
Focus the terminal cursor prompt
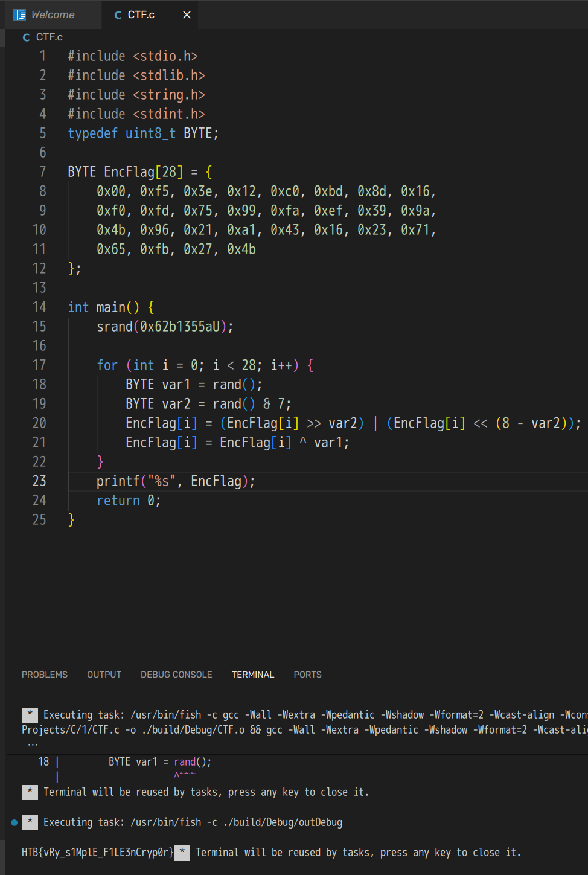pyautogui.click(x=25, y=867)
